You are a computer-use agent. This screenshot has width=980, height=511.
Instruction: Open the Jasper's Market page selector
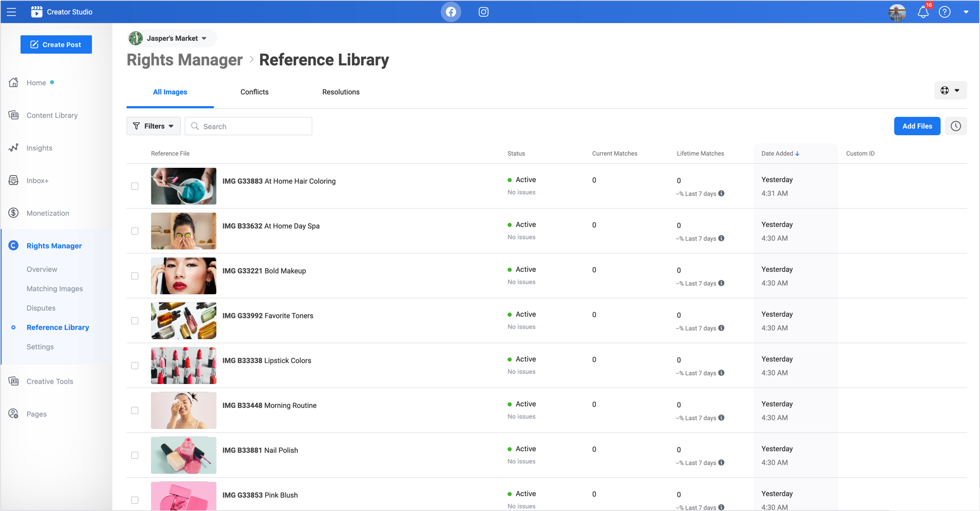[x=171, y=38]
